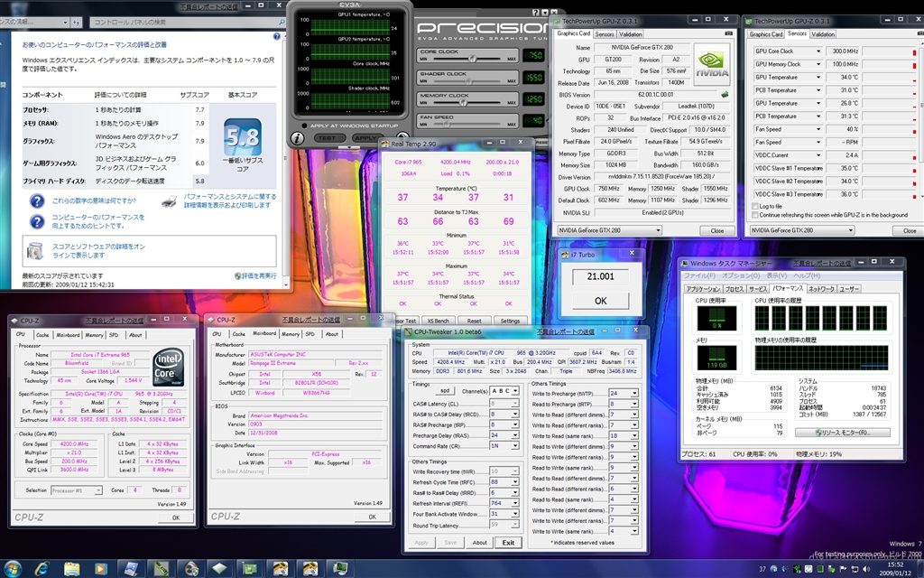Switch to the Validation tab in GPU-Z
The height and width of the screenshot is (578, 924).
[x=633, y=33]
